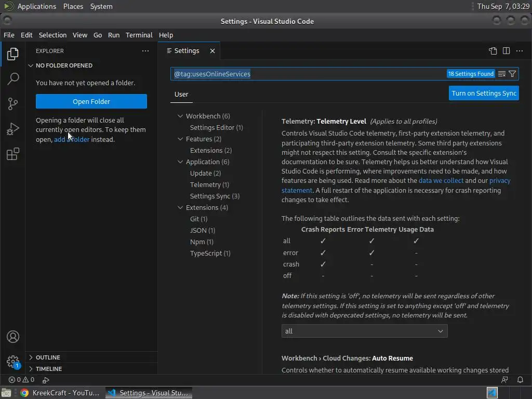The image size is (532, 399).
Task: Open the settings filter funnel icon
Action: tap(512, 74)
